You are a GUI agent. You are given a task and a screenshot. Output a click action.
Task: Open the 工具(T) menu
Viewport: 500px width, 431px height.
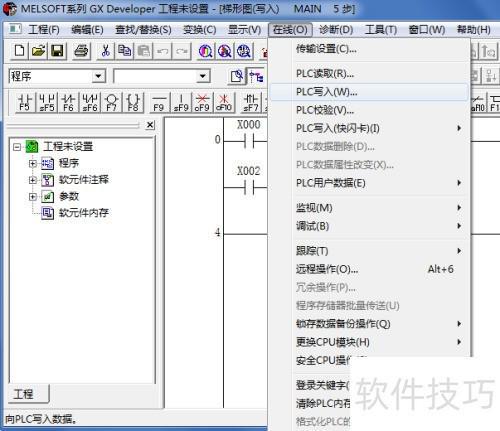[381, 30]
